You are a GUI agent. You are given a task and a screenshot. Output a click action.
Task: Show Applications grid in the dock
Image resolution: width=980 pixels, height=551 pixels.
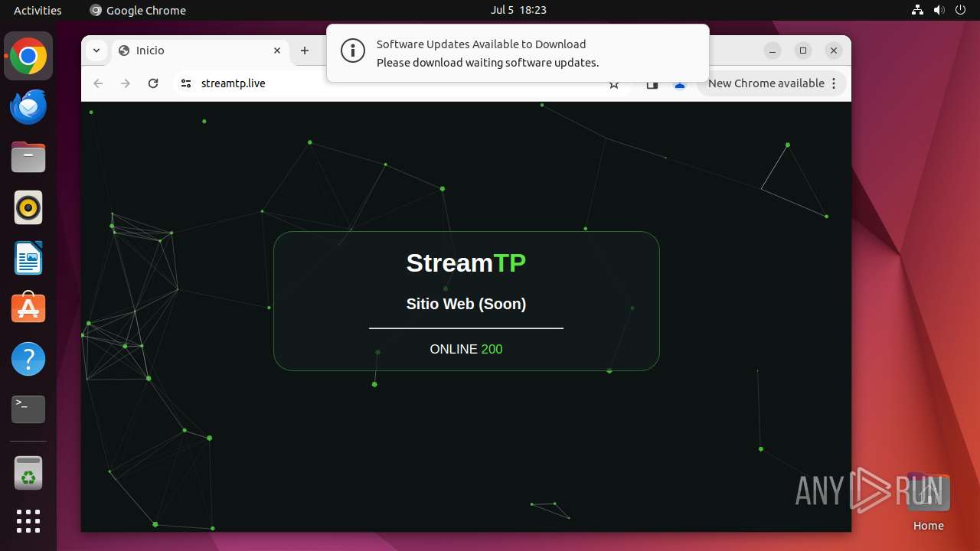point(28,521)
